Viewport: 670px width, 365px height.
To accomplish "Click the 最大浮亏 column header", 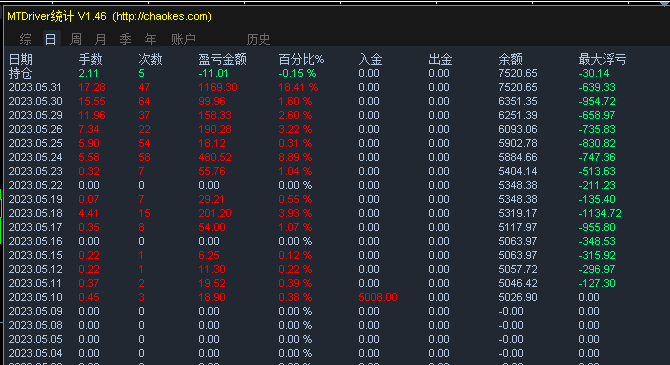I will pos(602,59).
